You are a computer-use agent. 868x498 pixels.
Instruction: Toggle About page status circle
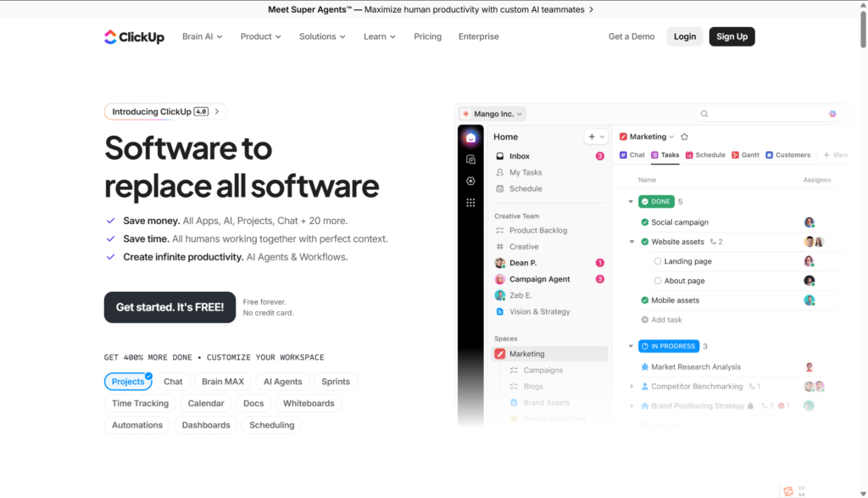[658, 281]
